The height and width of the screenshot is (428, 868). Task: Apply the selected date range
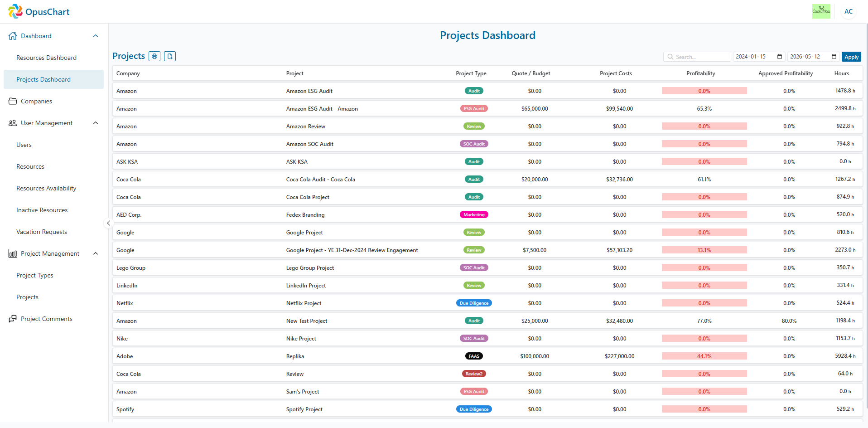click(851, 57)
